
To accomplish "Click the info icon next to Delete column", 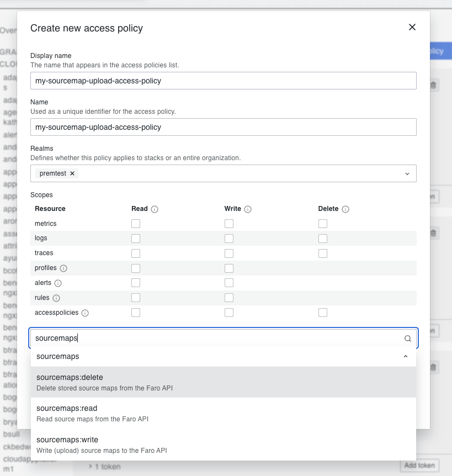I will coord(345,209).
